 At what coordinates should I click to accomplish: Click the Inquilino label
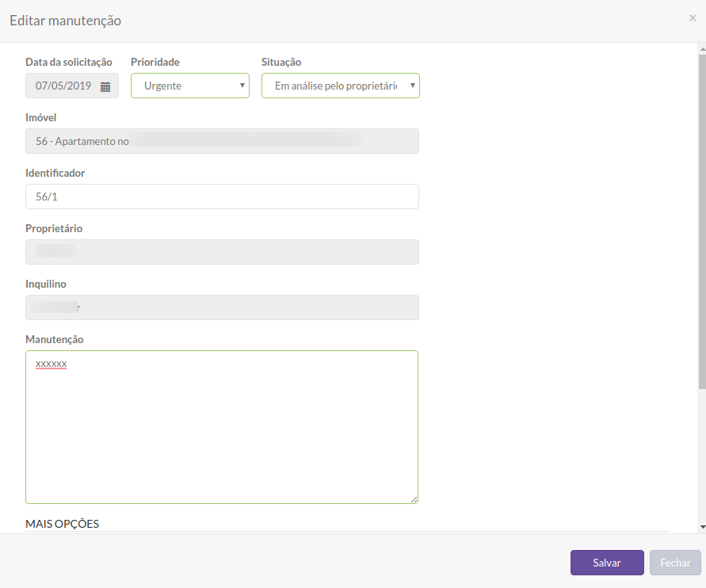[46, 284]
